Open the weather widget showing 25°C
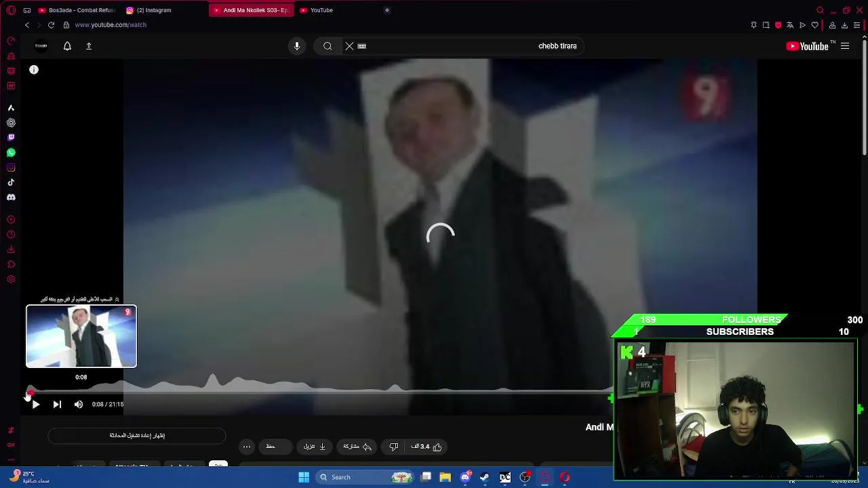Viewport: 868px width, 488px height. tap(29, 477)
